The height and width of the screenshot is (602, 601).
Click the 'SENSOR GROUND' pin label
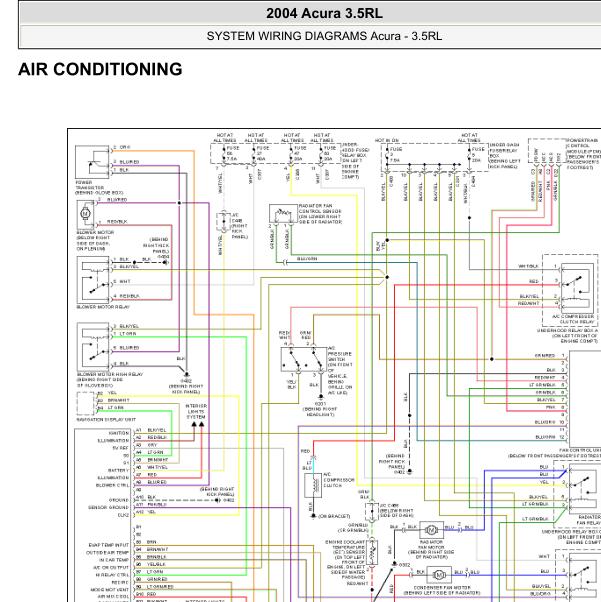(109, 508)
